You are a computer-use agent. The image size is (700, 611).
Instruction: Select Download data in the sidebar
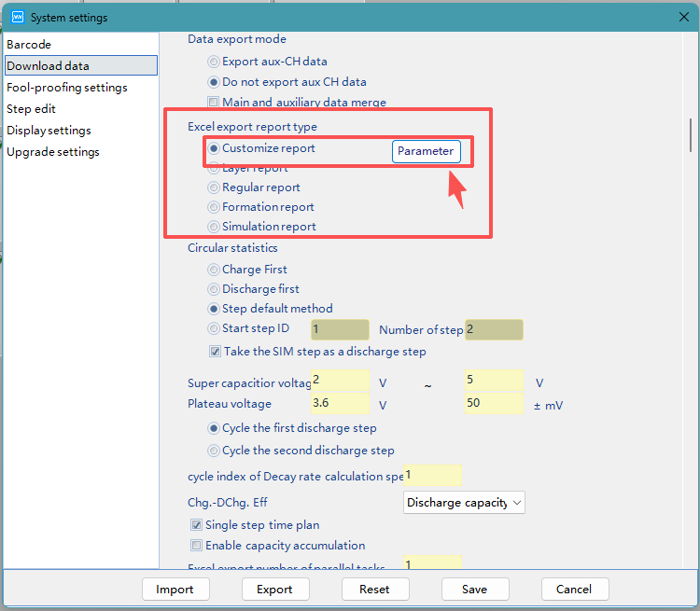pyautogui.click(x=81, y=65)
